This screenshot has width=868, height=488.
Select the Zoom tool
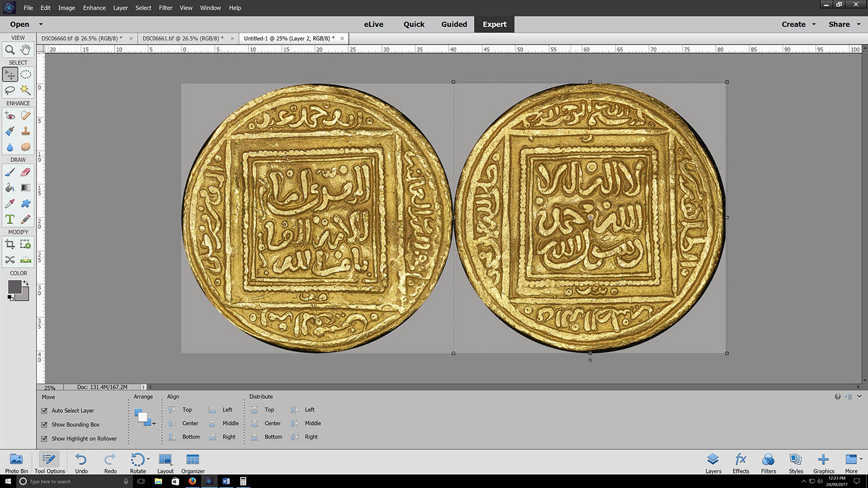click(10, 50)
